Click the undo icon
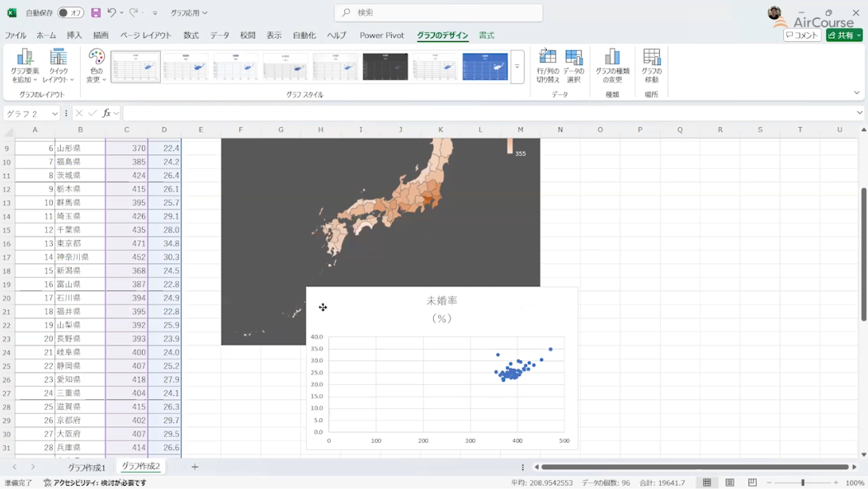Image resolution: width=868 pixels, height=489 pixels. click(x=111, y=13)
